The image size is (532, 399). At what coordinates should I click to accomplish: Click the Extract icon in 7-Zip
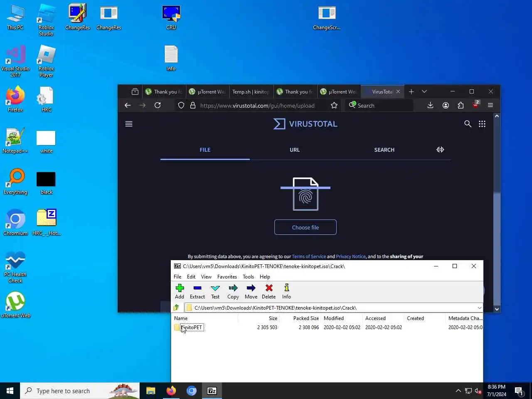(197, 291)
